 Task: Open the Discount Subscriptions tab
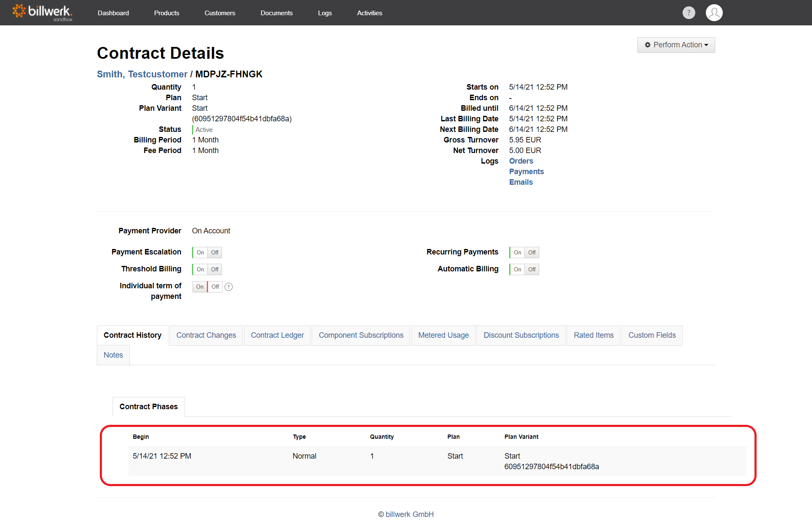521,335
